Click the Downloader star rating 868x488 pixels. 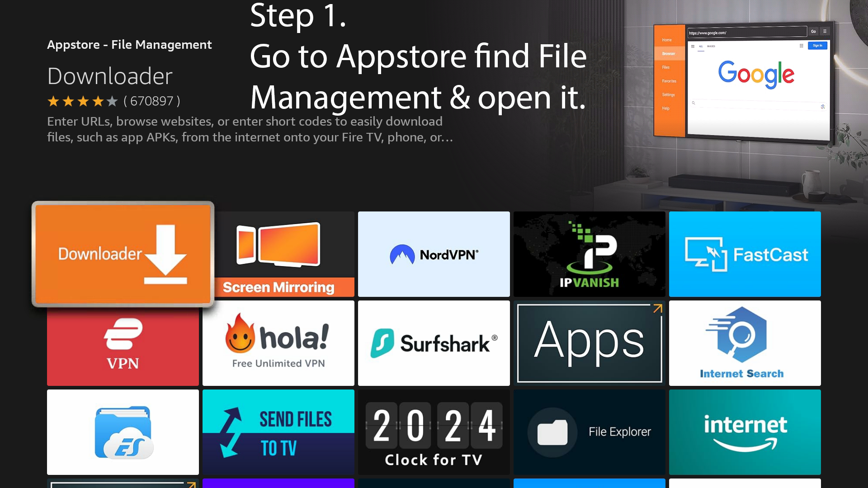coord(82,101)
